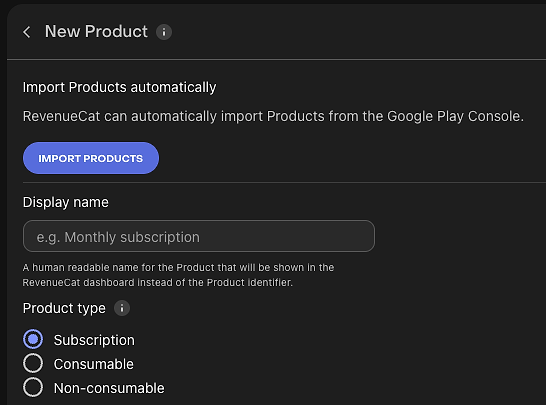Image resolution: width=546 pixels, height=405 pixels.
Task: Pick the Non-consumable radio button
Action: [33, 387]
